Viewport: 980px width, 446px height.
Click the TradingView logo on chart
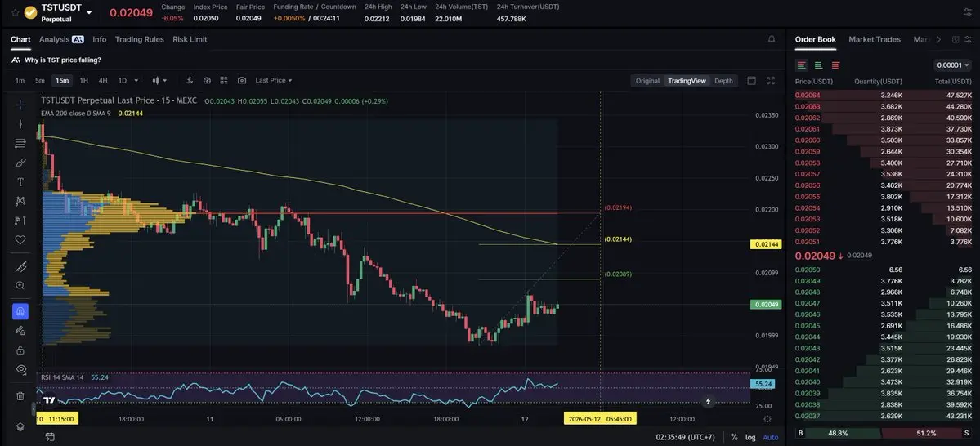click(49, 399)
